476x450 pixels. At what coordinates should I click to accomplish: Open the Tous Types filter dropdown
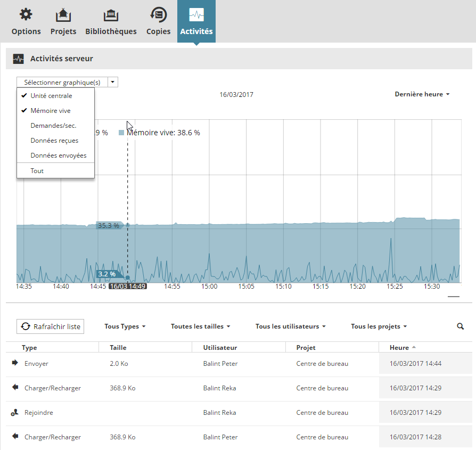pyautogui.click(x=125, y=326)
